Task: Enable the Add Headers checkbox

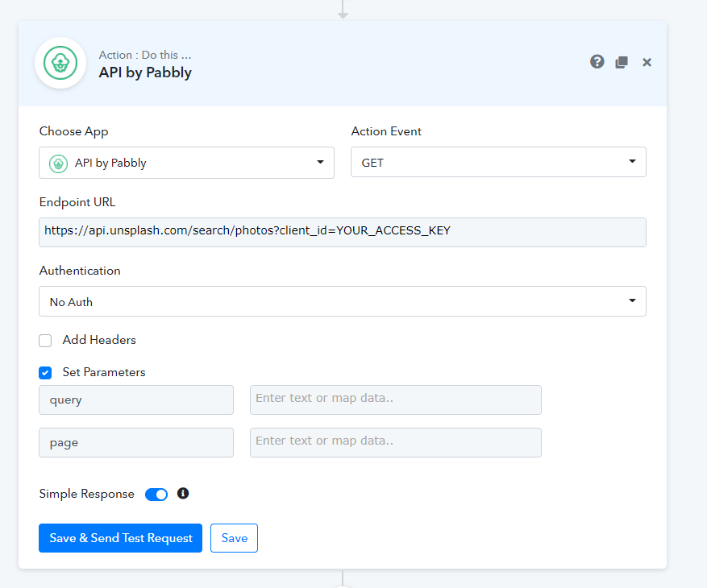Action: [x=45, y=341]
